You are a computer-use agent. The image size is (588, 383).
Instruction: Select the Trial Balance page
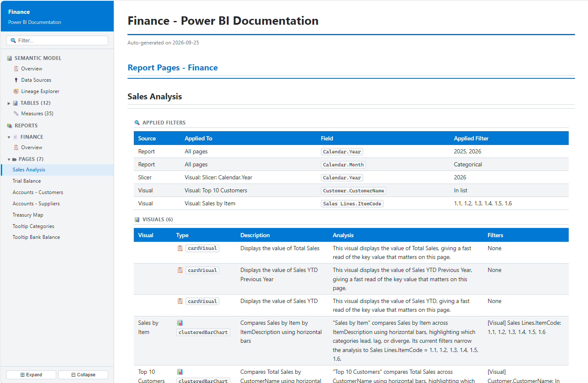point(27,181)
